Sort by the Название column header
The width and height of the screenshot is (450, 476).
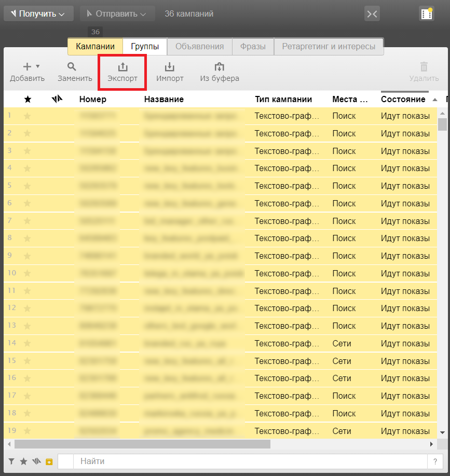pos(163,99)
